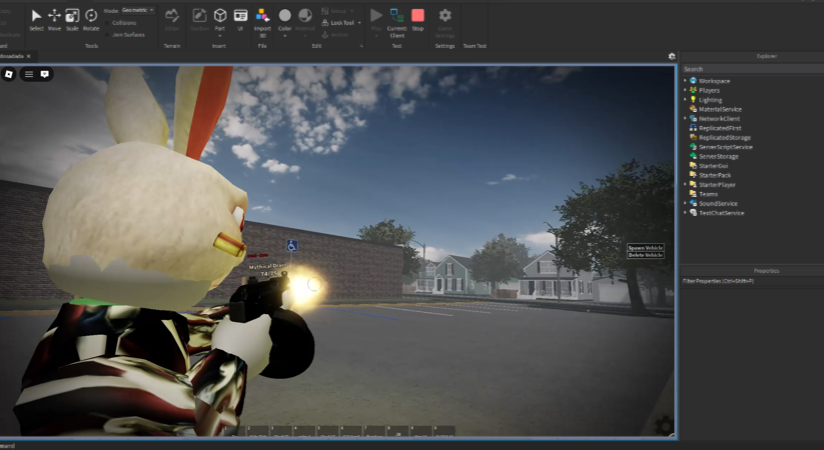Screen dimensions: 824x450
Task: Activate the Select tool
Action: (x=36, y=20)
